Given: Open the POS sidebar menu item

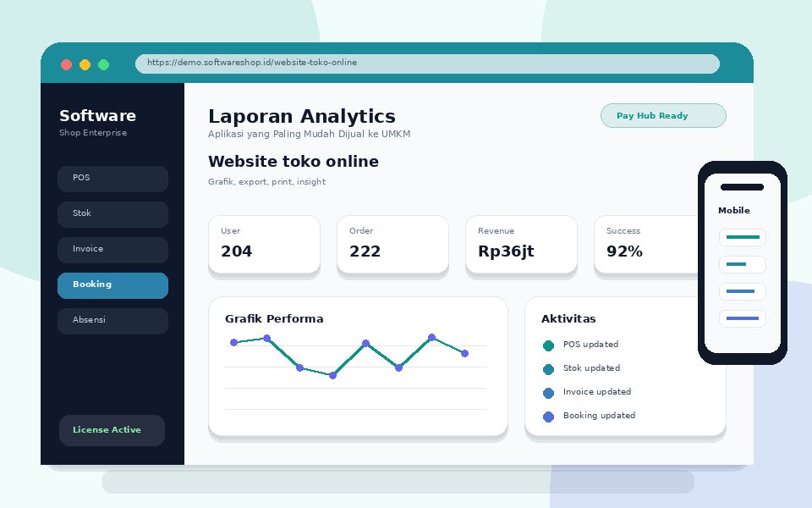Looking at the screenshot, I should pyautogui.click(x=112, y=179).
